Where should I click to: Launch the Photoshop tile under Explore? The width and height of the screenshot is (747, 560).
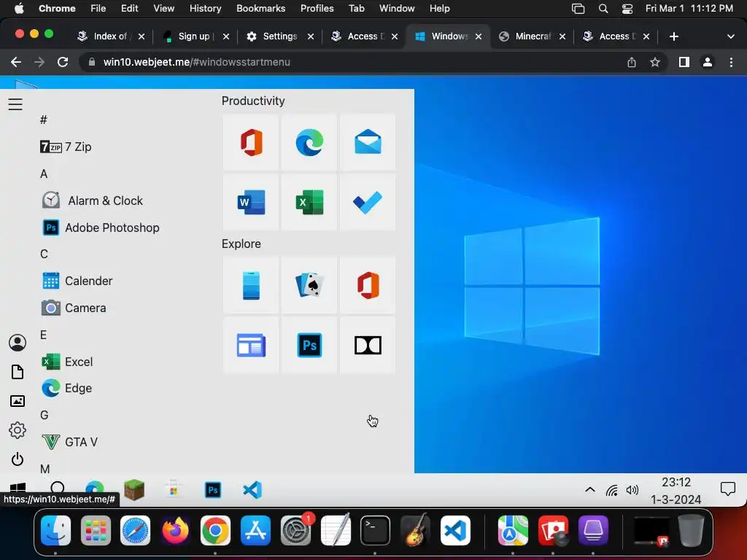point(309,345)
